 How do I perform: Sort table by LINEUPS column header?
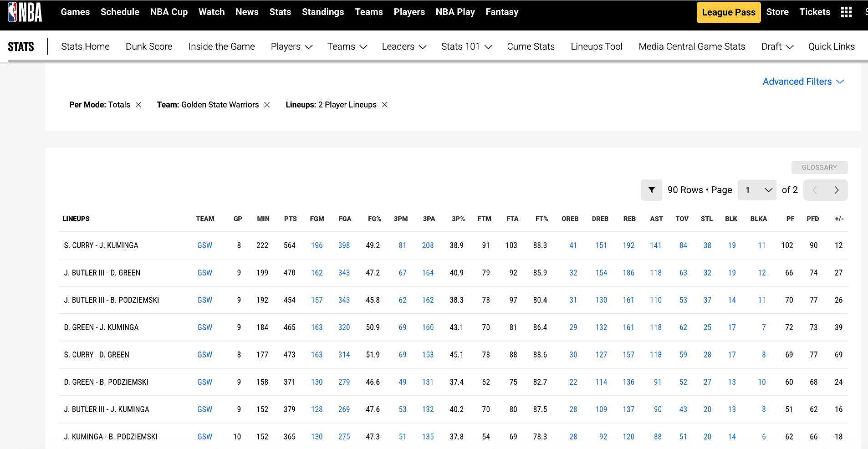[x=76, y=219]
